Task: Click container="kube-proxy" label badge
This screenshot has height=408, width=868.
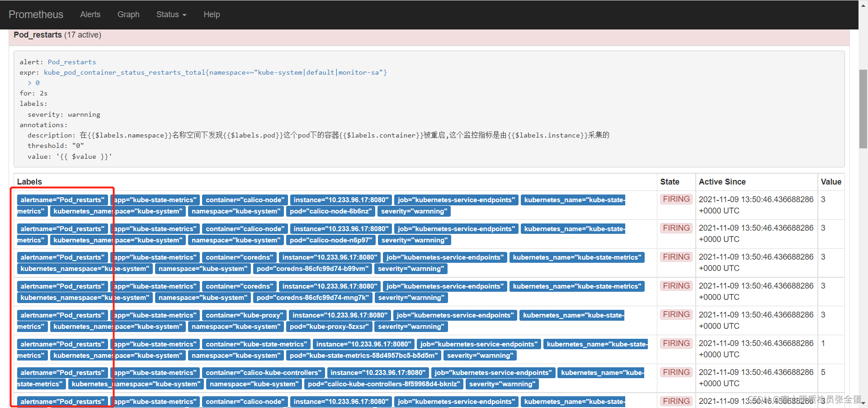Action: click(245, 315)
